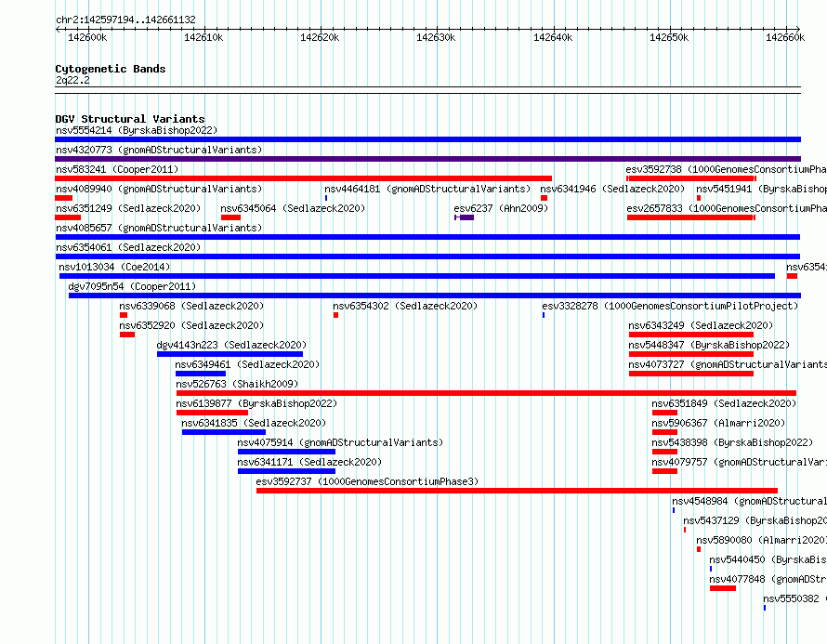Click the purple esv6237 feature glyph
This screenshot has height=644, width=827.
coord(465,217)
